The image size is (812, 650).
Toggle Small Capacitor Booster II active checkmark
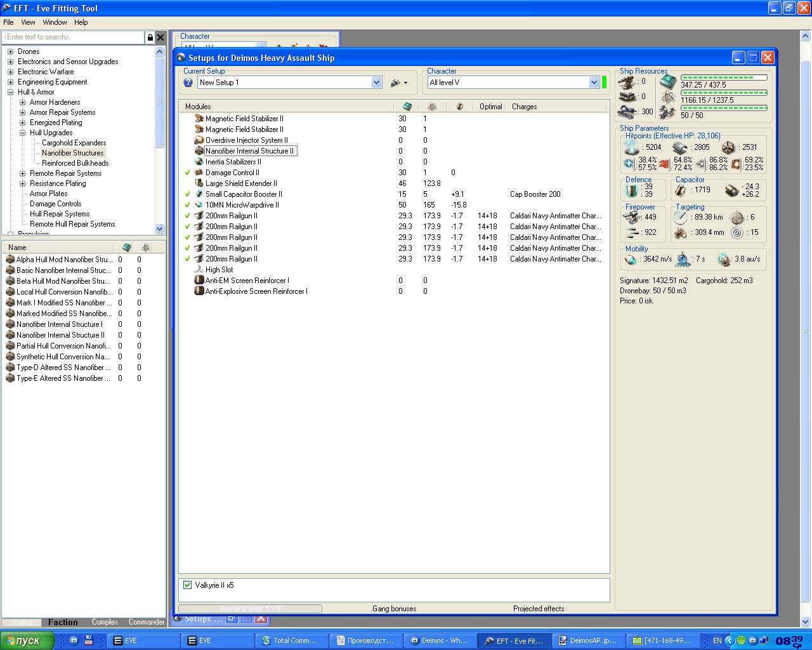coord(188,194)
